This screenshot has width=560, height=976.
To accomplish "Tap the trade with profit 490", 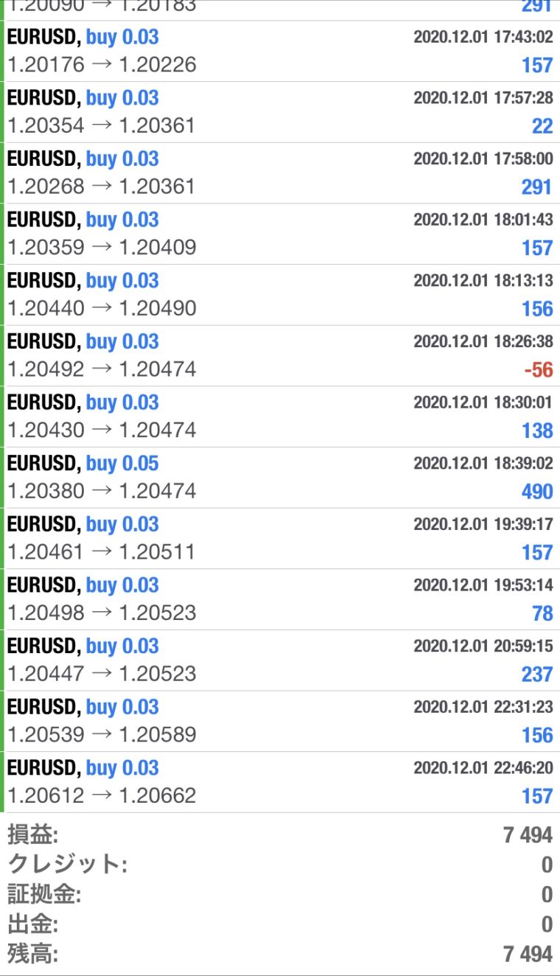I will [x=280, y=478].
